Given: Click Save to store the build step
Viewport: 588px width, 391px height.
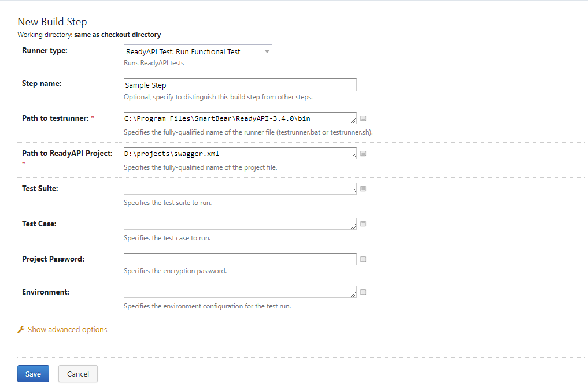Looking at the screenshot, I should point(33,374).
